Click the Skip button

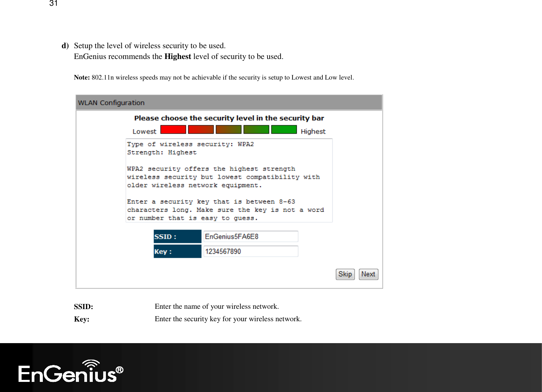(345, 274)
